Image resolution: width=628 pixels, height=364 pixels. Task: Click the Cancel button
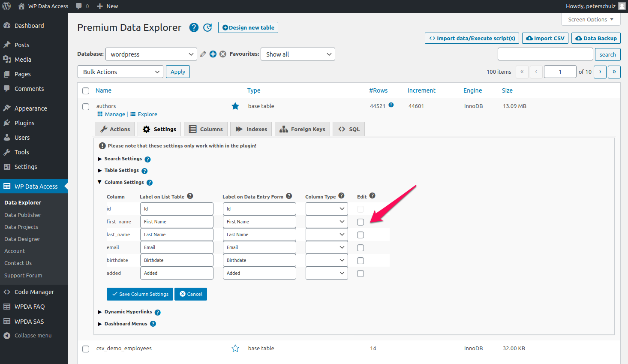click(x=191, y=294)
